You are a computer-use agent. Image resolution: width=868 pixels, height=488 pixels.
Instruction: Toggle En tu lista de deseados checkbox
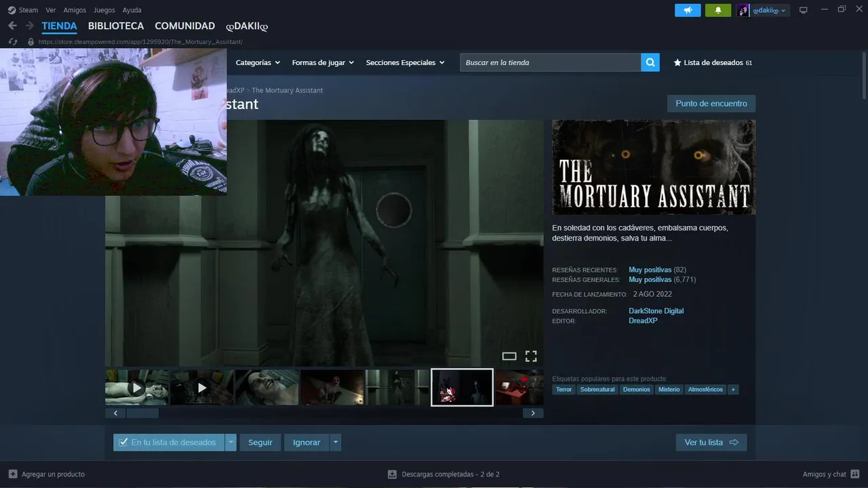(123, 443)
